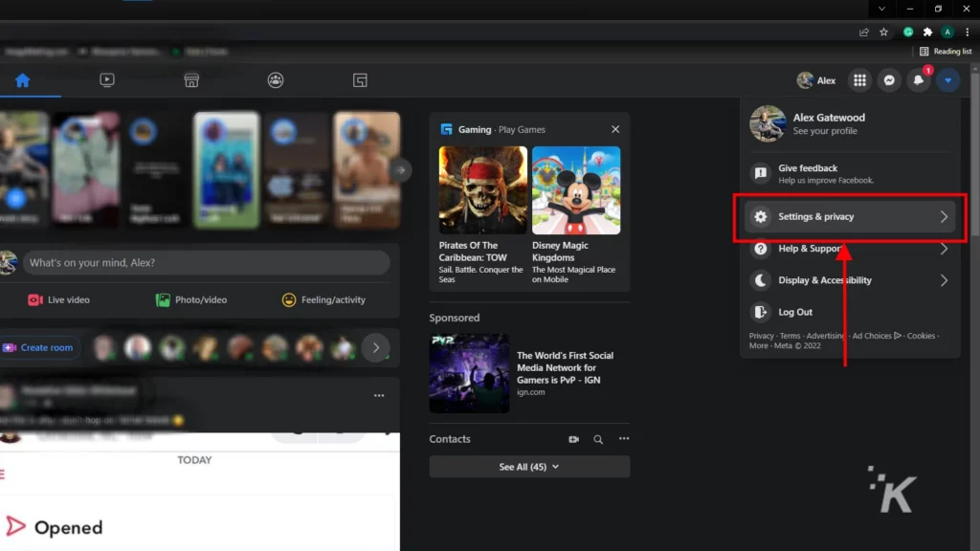Image resolution: width=980 pixels, height=551 pixels.
Task: Add a Photo/video to post
Action: 191,299
